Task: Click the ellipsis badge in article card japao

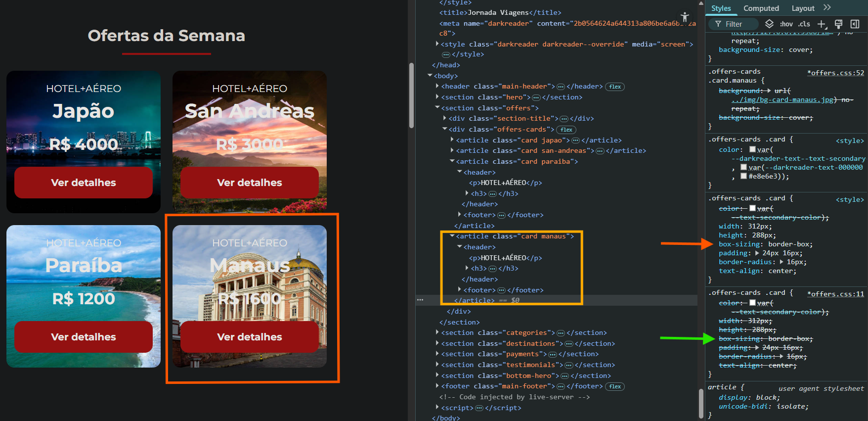Action: [575, 140]
